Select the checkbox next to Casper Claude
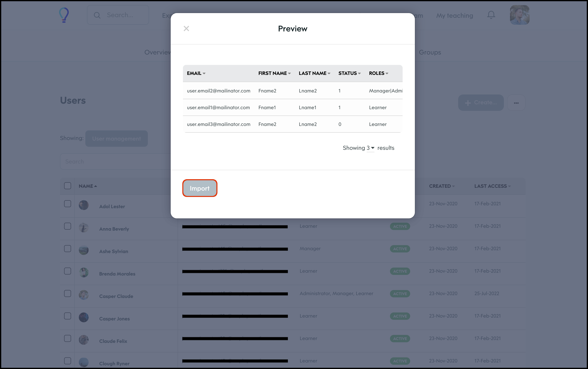This screenshot has width=588, height=369. 68,294
